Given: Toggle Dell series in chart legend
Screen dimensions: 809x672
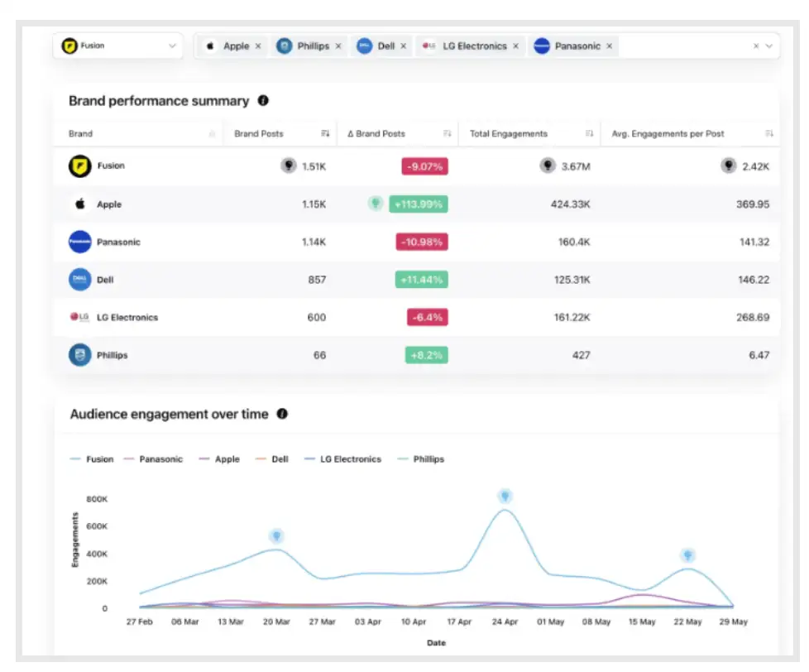Looking at the screenshot, I should tap(272, 458).
